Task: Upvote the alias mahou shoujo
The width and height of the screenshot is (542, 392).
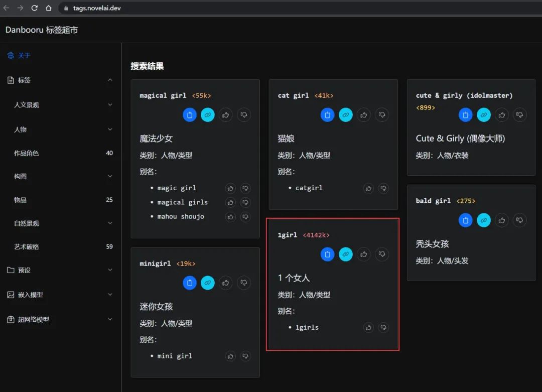Action: tap(230, 217)
